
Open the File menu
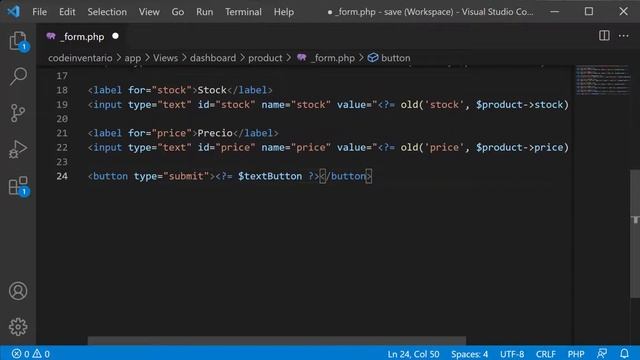[40, 12]
